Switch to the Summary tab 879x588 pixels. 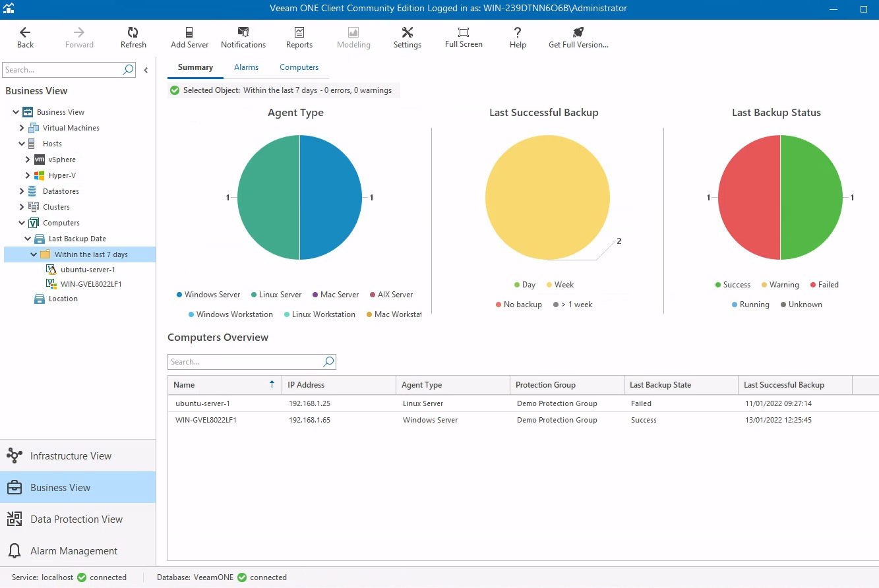click(x=195, y=67)
